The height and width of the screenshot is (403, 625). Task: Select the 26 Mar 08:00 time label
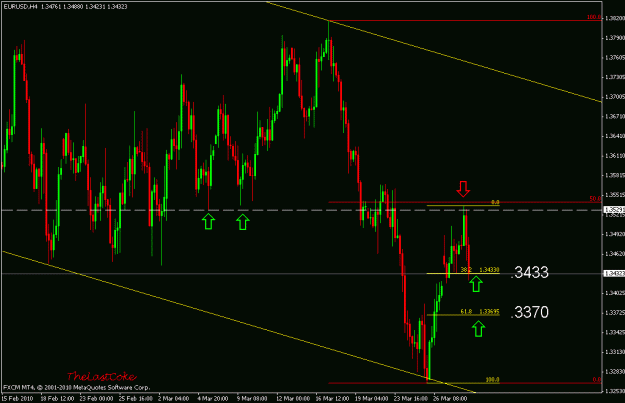coord(450,399)
